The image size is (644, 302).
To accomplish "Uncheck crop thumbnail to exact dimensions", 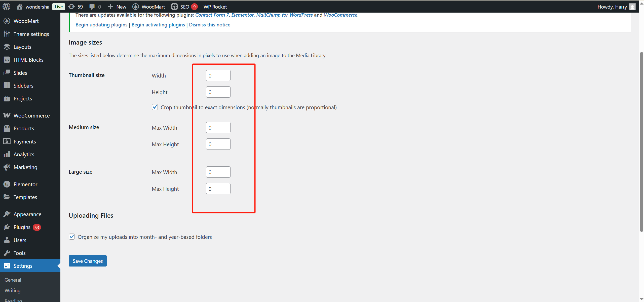I will (x=155, y=107).
